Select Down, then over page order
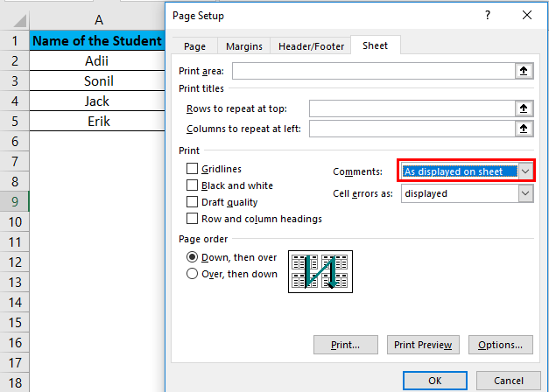549x392 pixels. 193,257
